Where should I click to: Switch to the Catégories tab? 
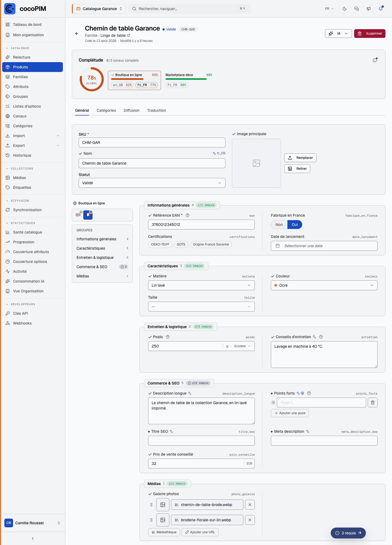click(106, 110)
